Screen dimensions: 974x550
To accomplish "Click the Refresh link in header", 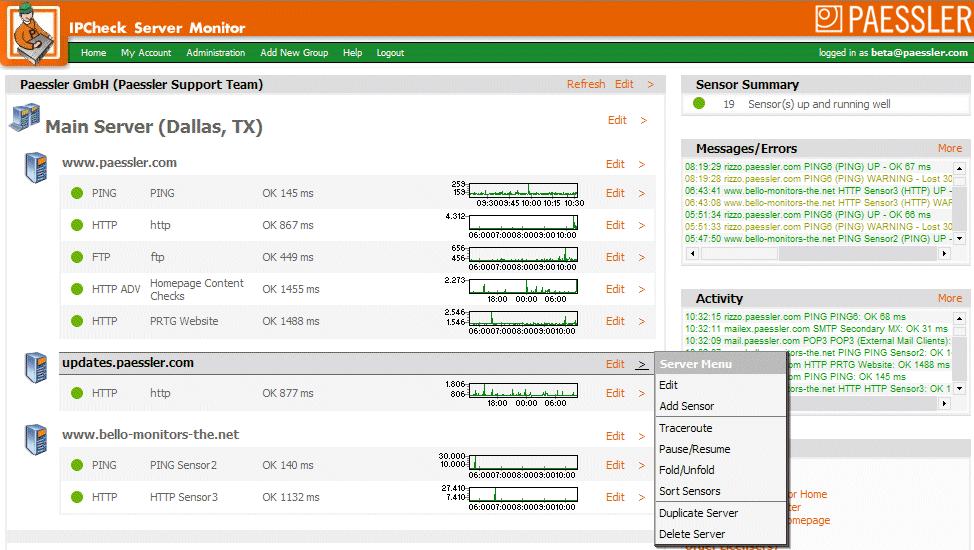I will coord(586,85).
